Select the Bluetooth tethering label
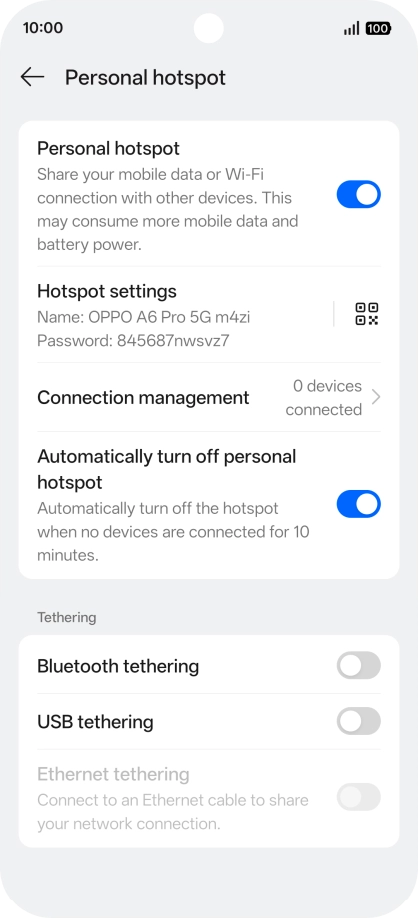Screen dimensions: 418x918 point(118,666)
